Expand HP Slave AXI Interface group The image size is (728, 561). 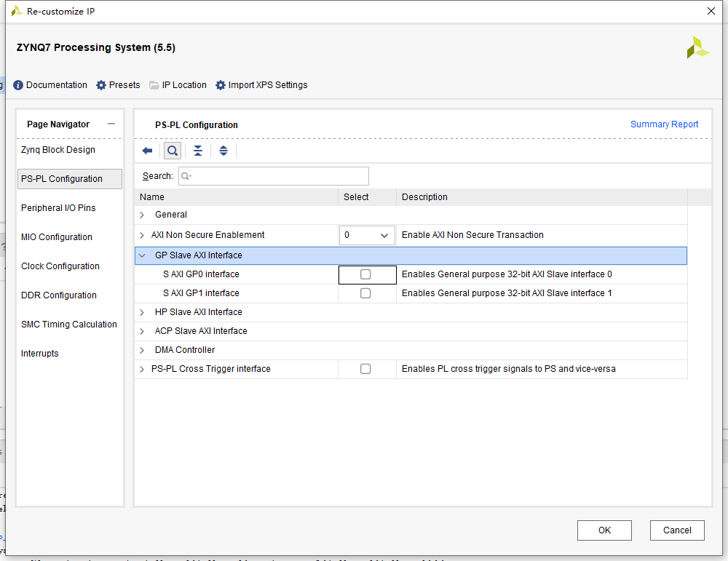click(142, 312)
